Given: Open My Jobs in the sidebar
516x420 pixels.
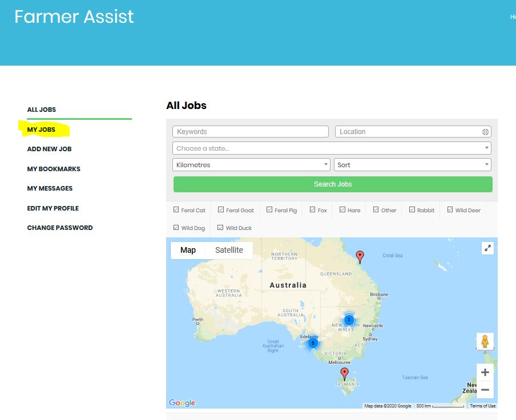Looking at the screenshot, I should 41,130.
